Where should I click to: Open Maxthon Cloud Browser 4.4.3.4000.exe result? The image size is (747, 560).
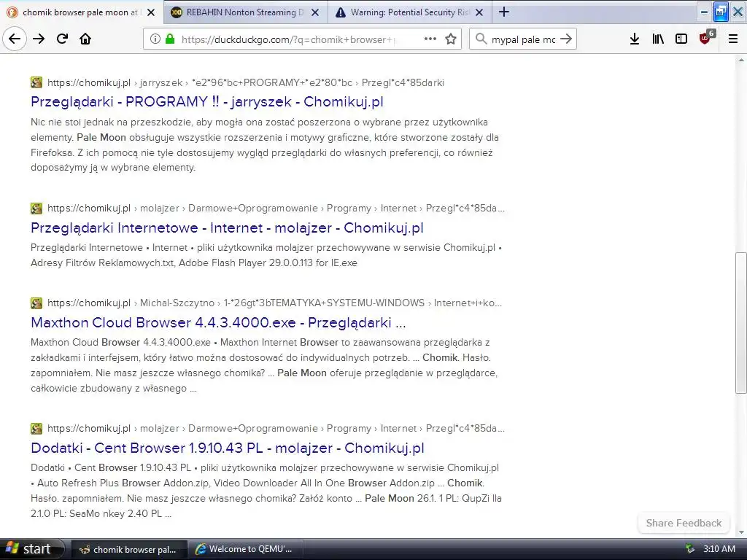tap(218, 322)
